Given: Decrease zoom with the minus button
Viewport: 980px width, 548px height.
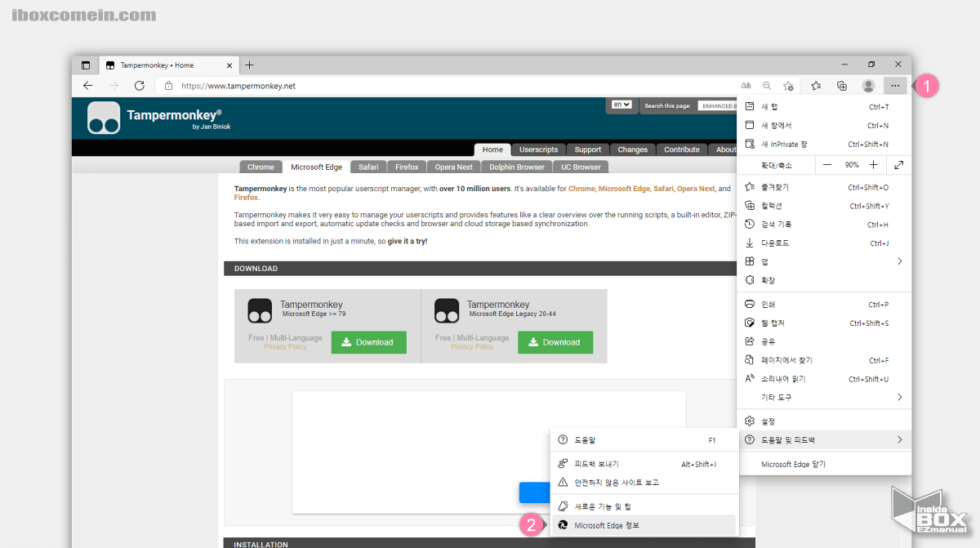Looking at the screenshot, I should [827, 165].
